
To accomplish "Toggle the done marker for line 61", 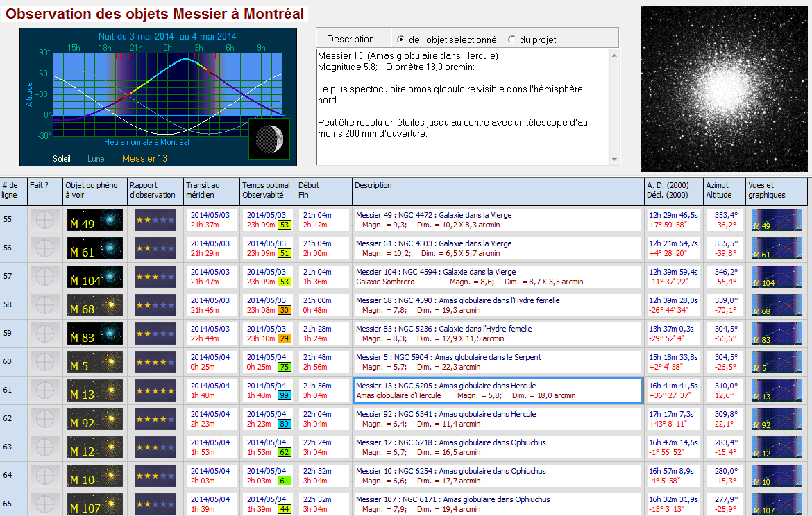I will (44, 391).
